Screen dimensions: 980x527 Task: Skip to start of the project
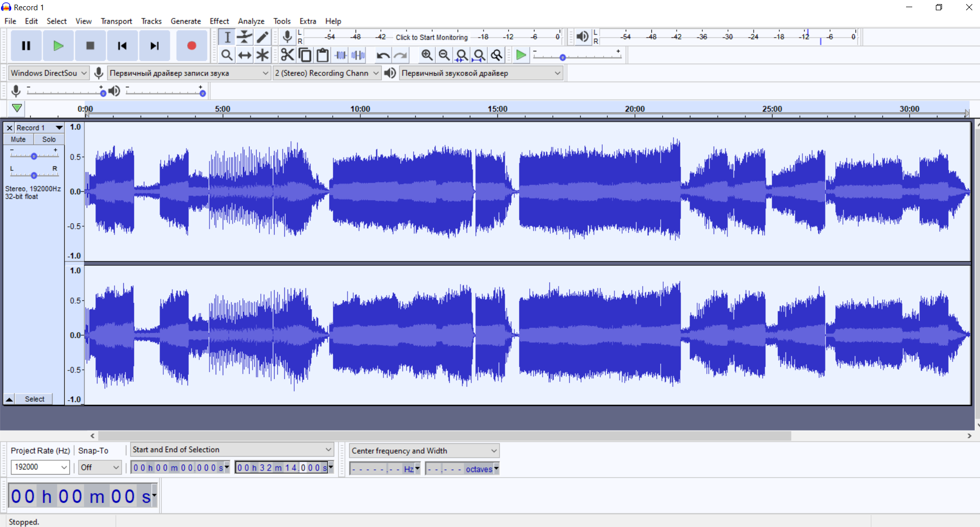coord(122,46)
